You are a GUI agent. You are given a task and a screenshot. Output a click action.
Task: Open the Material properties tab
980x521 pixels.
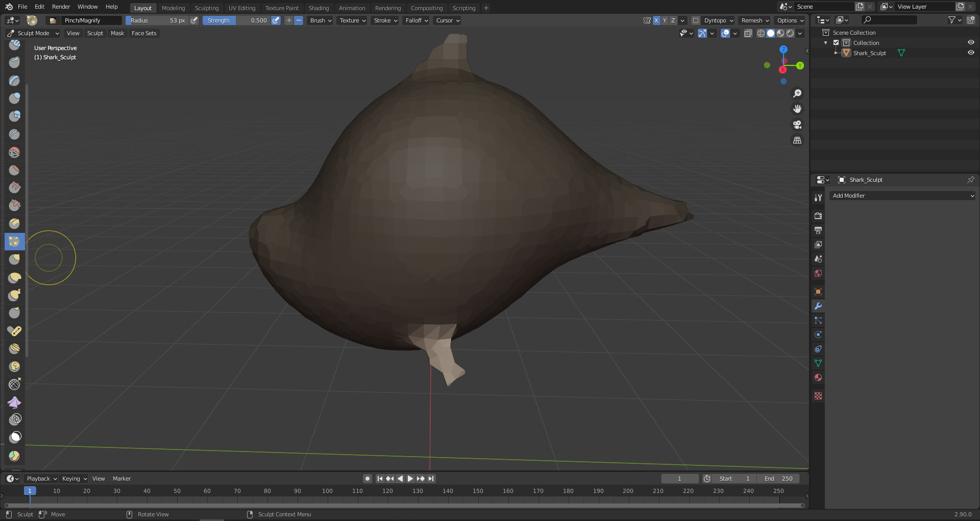(x=818, y=377)
